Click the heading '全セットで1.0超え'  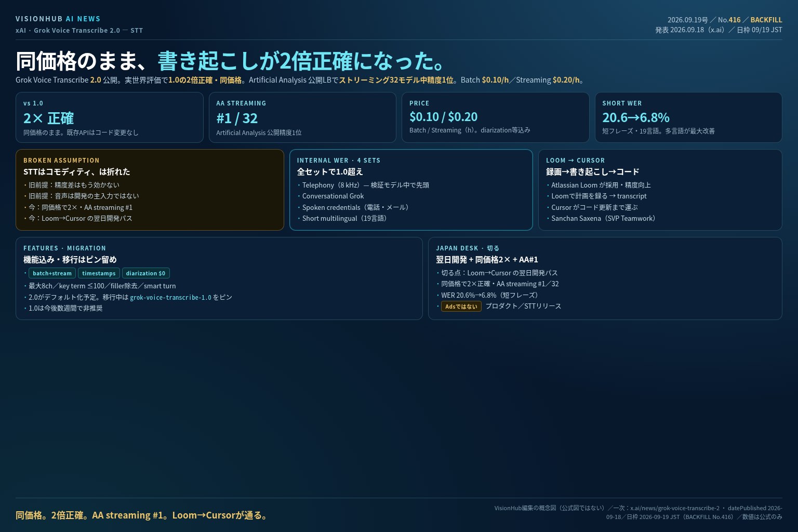(330, 171)
